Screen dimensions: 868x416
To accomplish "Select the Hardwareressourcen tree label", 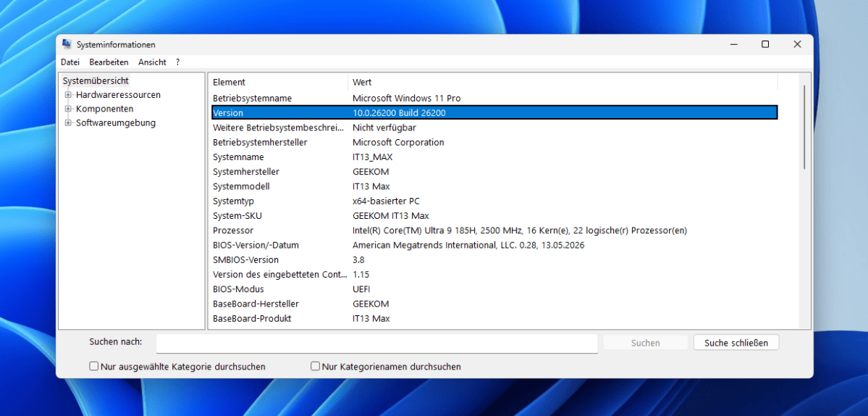I will [119, 95].
